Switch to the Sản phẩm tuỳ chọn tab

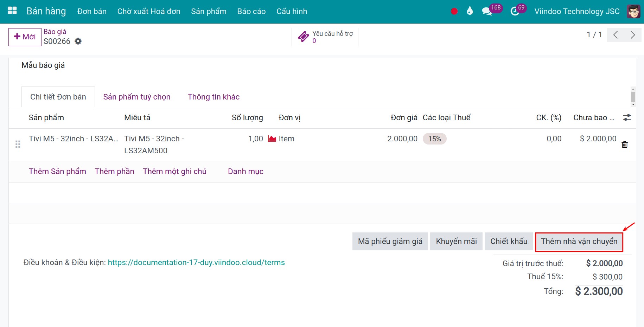[x=137, y=97]
